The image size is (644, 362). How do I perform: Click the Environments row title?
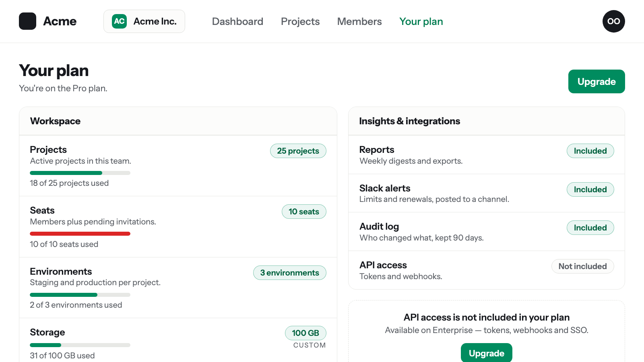pyautogui.click(x=61, y=271)
